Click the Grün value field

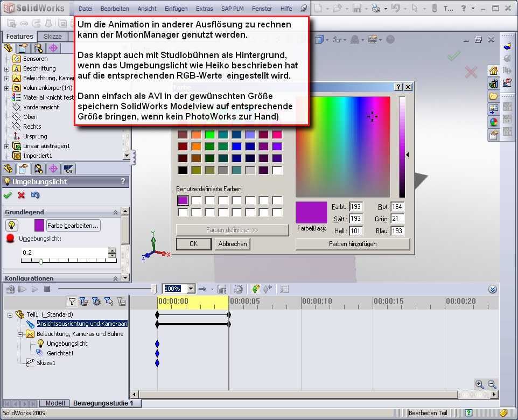397,219
